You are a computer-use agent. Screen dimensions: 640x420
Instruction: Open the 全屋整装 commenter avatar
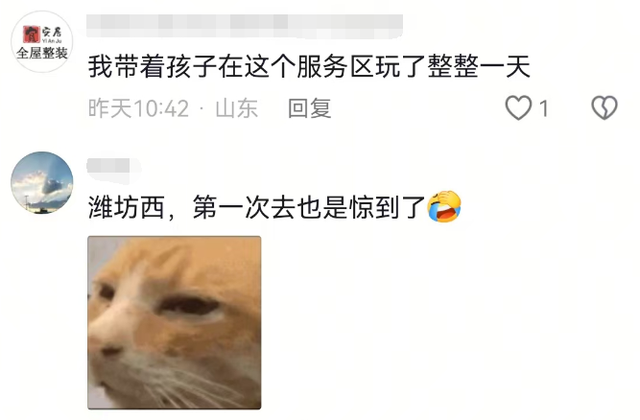[x=42, y=42]
